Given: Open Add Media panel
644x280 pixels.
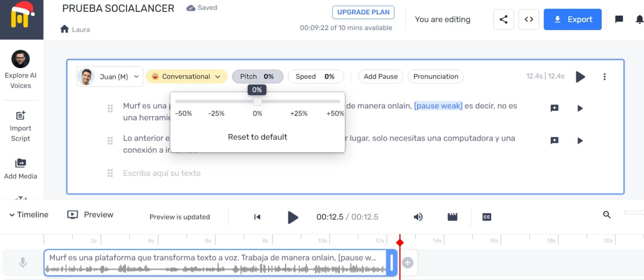Looking at the screenshot, I should tap(21, 169).
